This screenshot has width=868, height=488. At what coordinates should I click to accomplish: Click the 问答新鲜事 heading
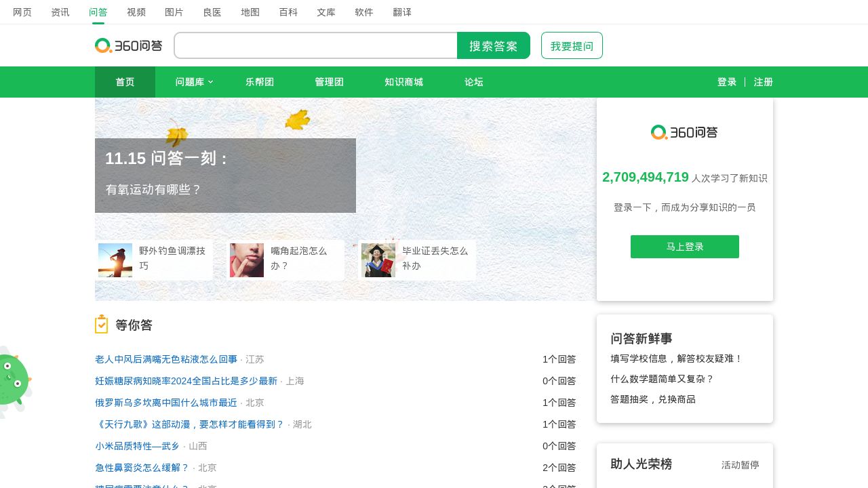tap(642, 338)
